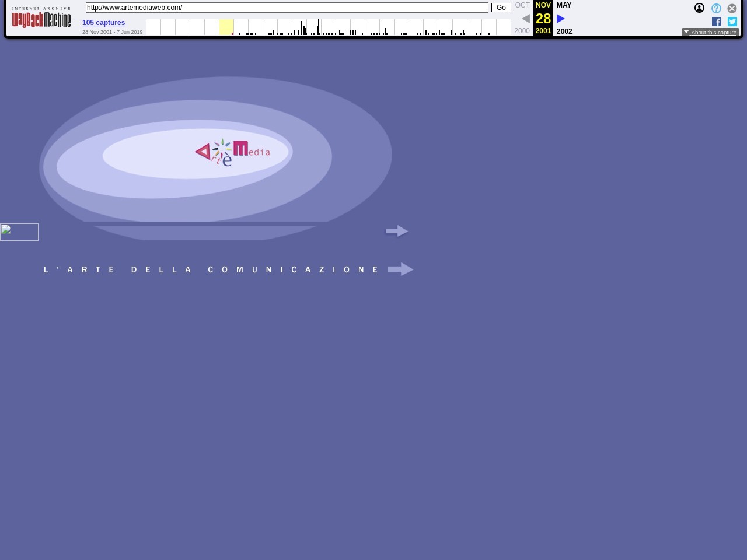The width and height of the screenshot is (747, 560).
Task: Select the OCT month label
Action: 522,5
